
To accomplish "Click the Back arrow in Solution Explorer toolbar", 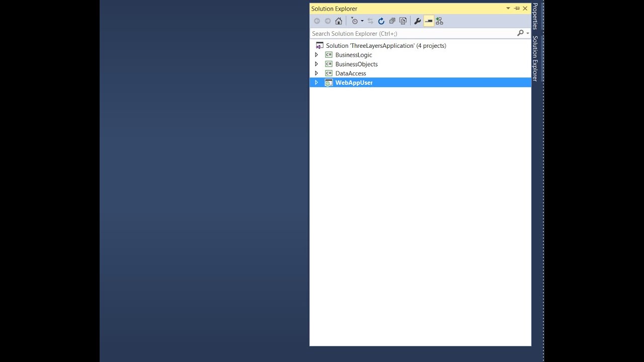I will pyautogui.click(x=317, y=21).
